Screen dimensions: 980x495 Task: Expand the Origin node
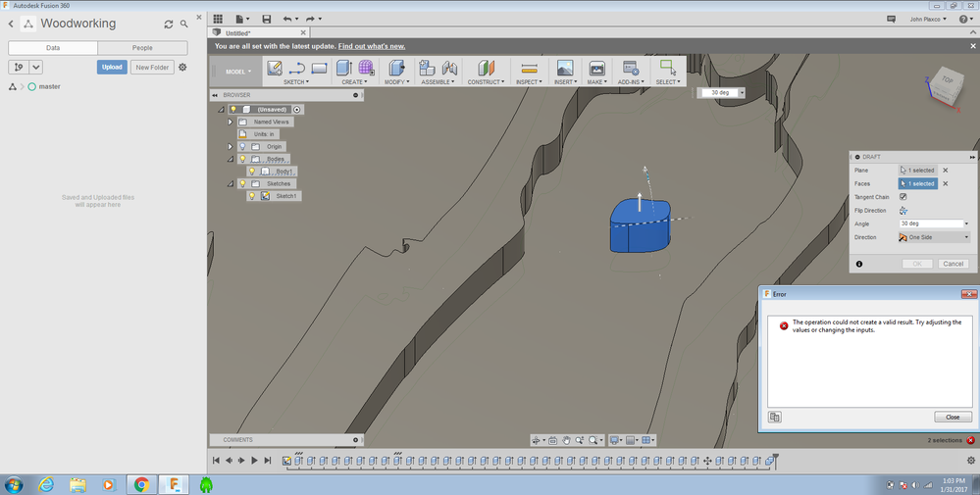pyautogui.click(x=230, y=147)
